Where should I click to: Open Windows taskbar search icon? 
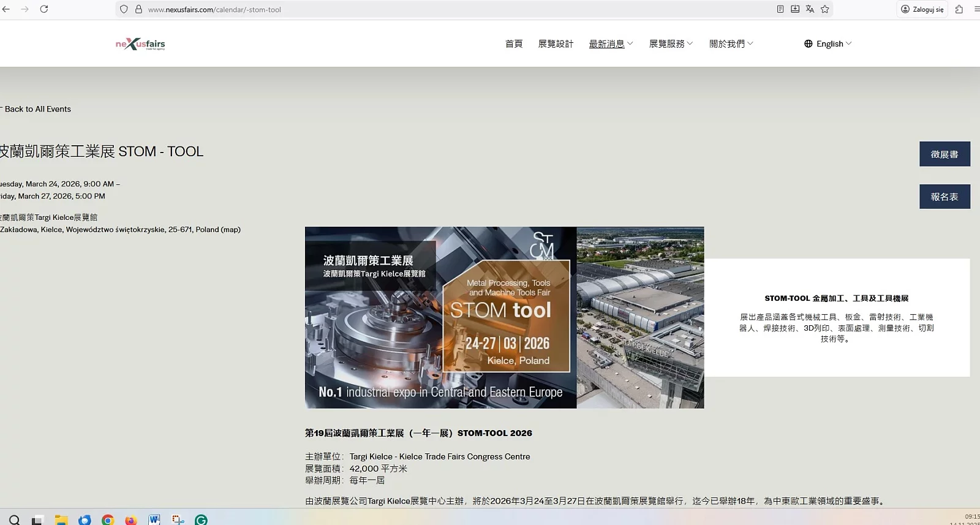15,519
